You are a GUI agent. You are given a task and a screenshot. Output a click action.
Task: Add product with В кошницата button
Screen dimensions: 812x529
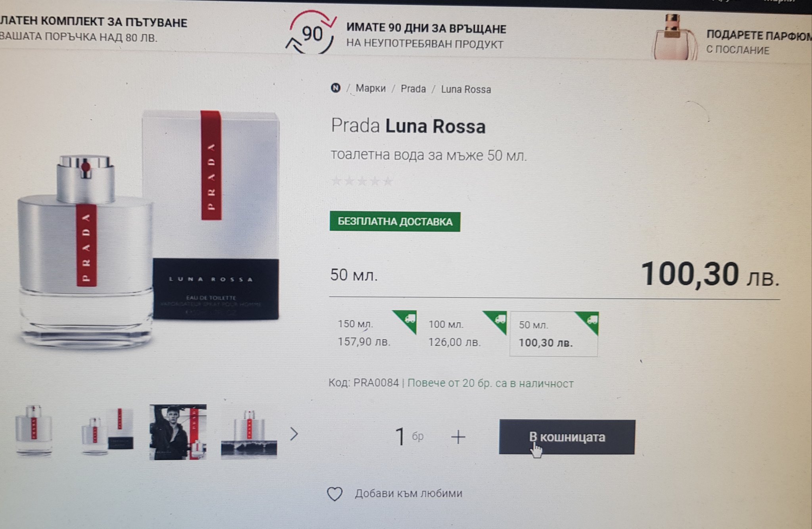567,437
